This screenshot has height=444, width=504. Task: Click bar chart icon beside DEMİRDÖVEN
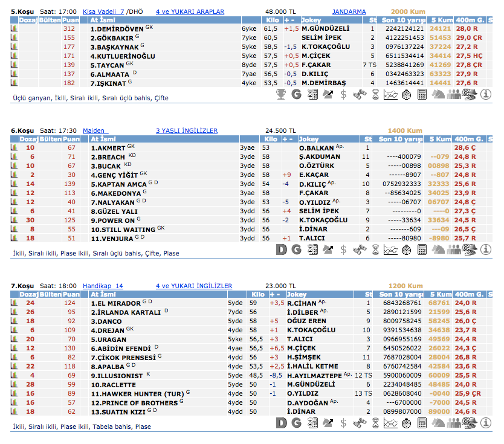(14, 29)
